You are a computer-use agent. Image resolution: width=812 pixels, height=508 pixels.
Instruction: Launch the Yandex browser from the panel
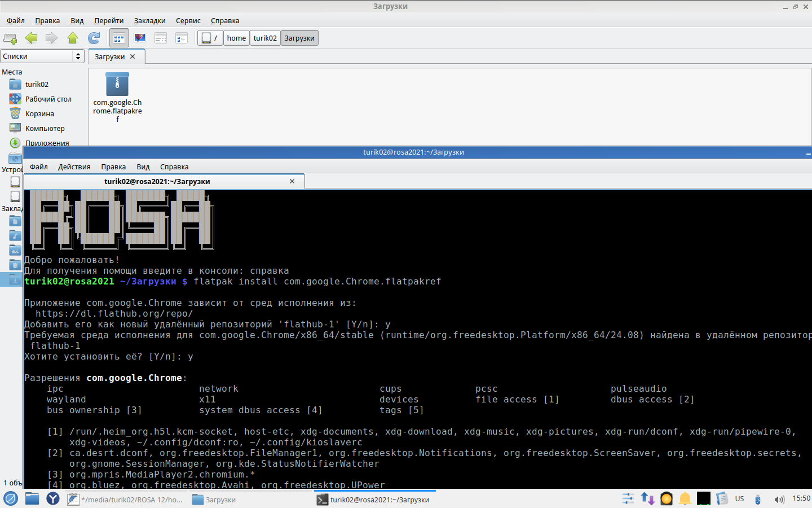[x=53, y=499]
